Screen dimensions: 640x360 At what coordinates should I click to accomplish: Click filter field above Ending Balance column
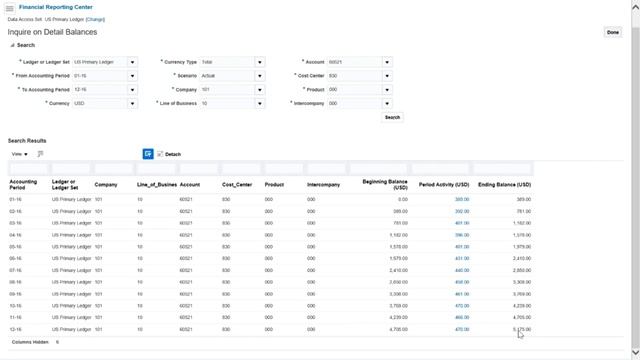[x=502, y=169]
